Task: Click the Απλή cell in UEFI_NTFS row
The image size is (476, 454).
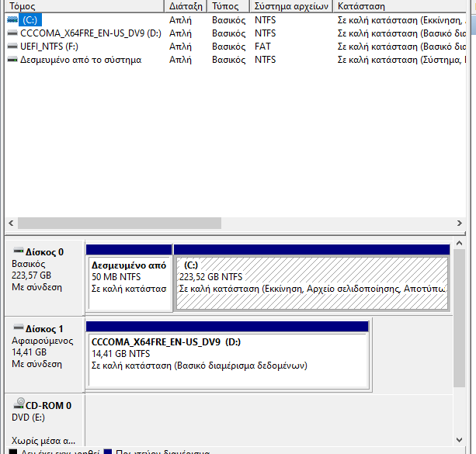Action: [180, 47]
